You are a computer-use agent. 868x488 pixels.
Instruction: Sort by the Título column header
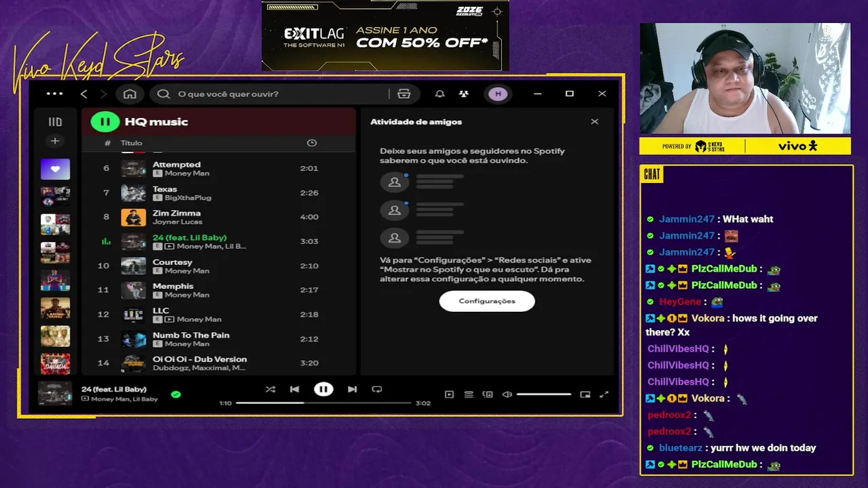(132, 143)
